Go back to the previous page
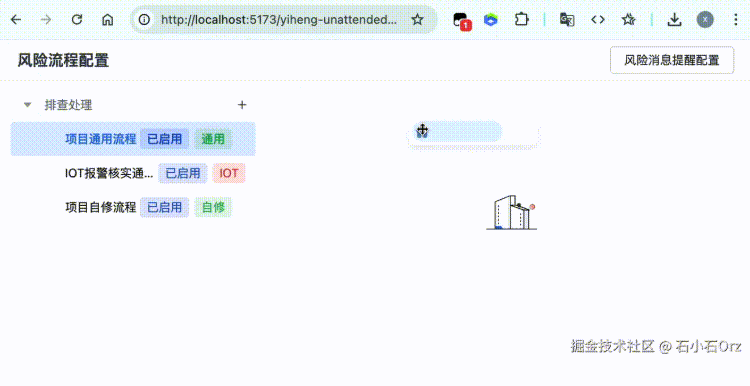This screenshot has width=750, height=386. tap(16, 20)
